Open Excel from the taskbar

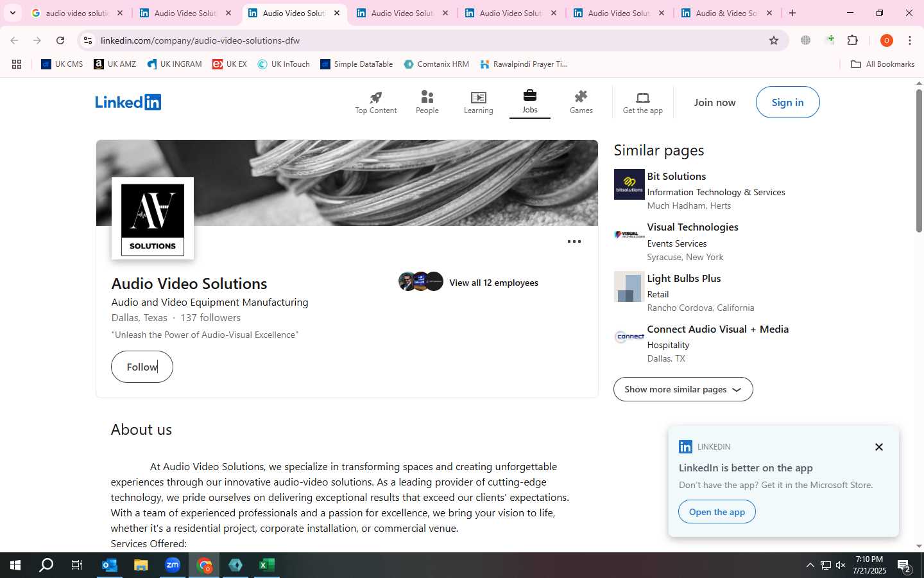[x=267, y=565]
